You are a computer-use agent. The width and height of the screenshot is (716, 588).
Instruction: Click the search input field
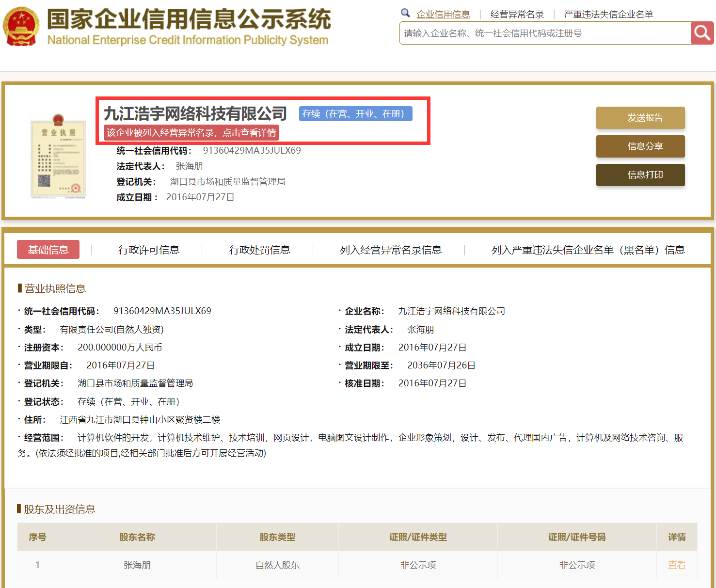[x=544, y=33]
